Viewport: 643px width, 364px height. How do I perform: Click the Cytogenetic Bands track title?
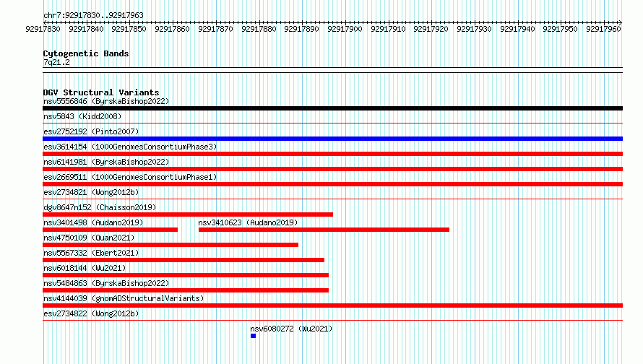click(86, 53)
